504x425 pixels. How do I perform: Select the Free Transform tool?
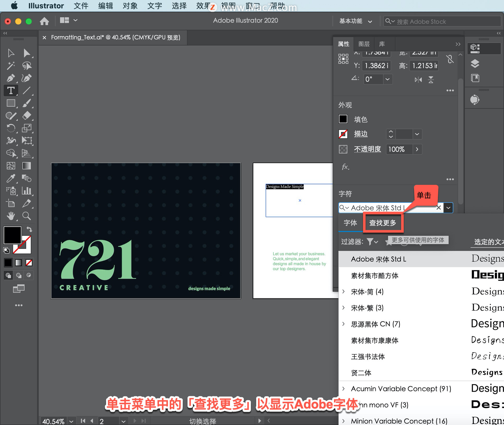[27, 141]
